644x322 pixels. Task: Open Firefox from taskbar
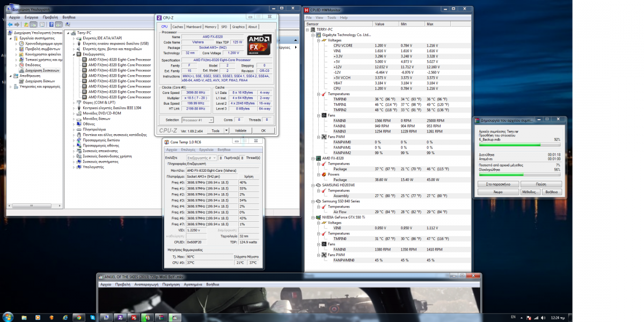click(52, 318)
